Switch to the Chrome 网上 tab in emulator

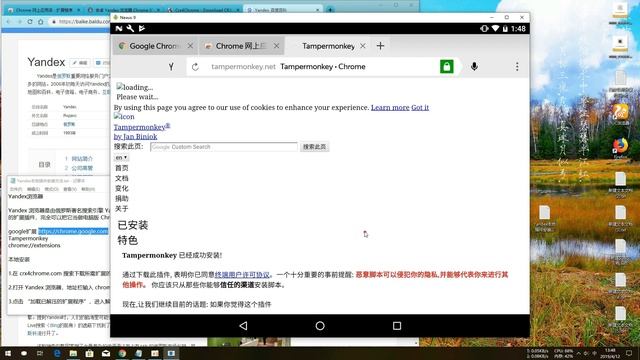241,46
